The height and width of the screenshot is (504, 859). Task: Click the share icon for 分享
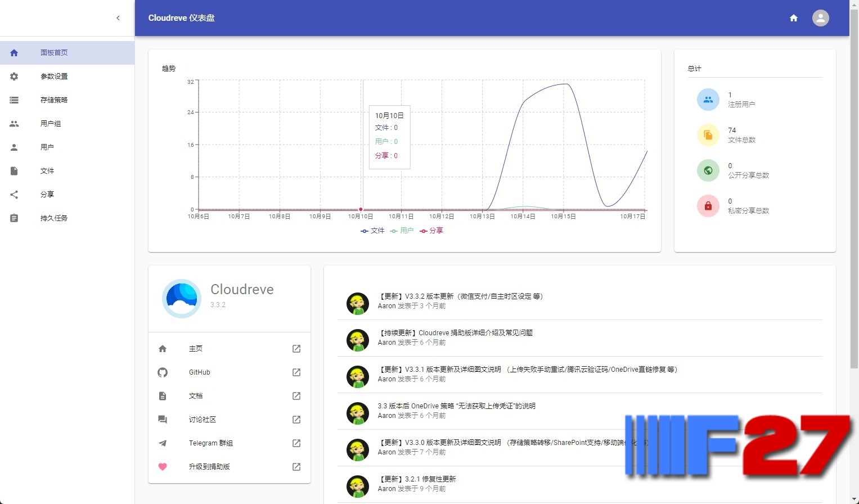[14, 195]
